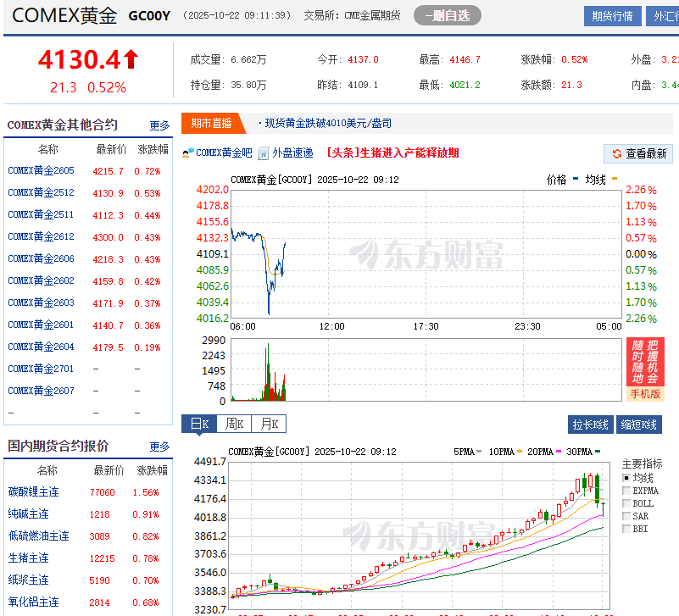Image resolution: width=679 pixels, height=616 pixels.
Task: Click the intraday volume bar chart
Action: 426,370
